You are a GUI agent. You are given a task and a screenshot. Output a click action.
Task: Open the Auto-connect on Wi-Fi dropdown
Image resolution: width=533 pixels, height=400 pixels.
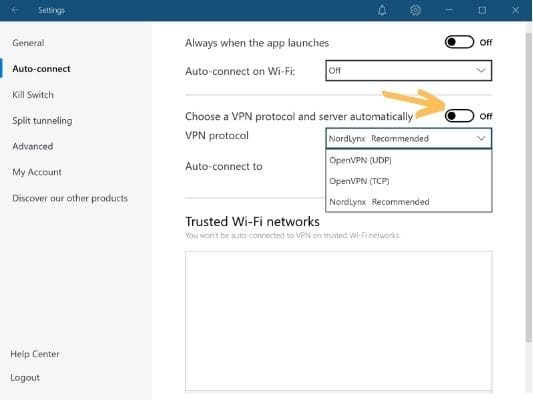409,71
